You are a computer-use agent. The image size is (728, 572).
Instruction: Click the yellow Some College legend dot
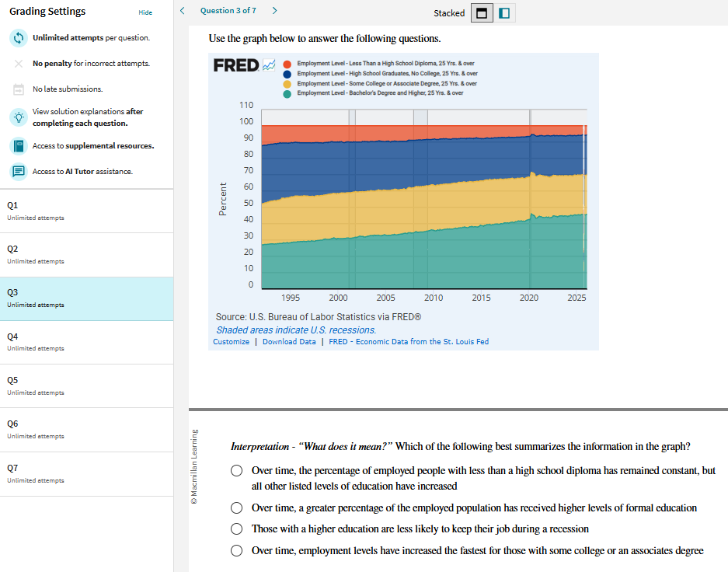(x=287, y=84)
